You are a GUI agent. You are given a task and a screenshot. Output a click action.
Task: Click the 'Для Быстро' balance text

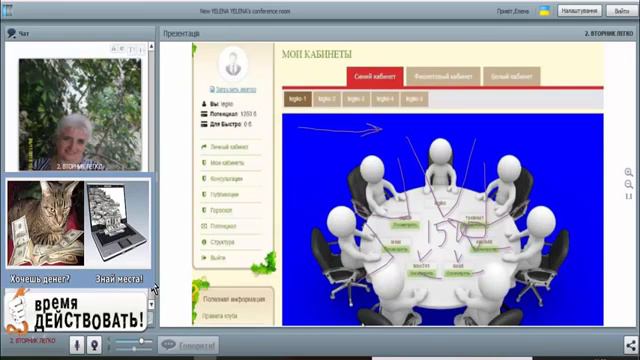[231, 124]
